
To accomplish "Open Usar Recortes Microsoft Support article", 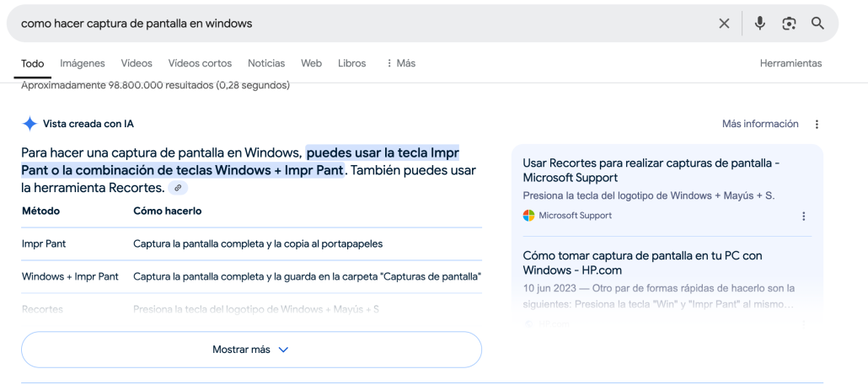I will point(651,170).
